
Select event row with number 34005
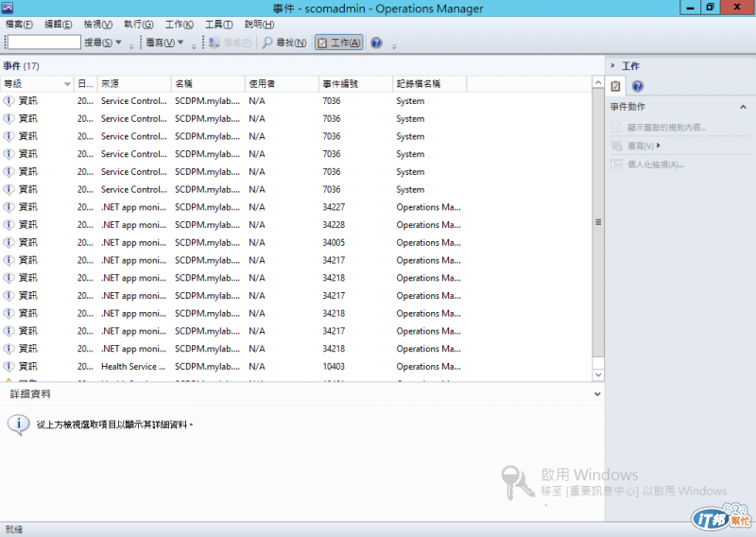tap(296, 242)
